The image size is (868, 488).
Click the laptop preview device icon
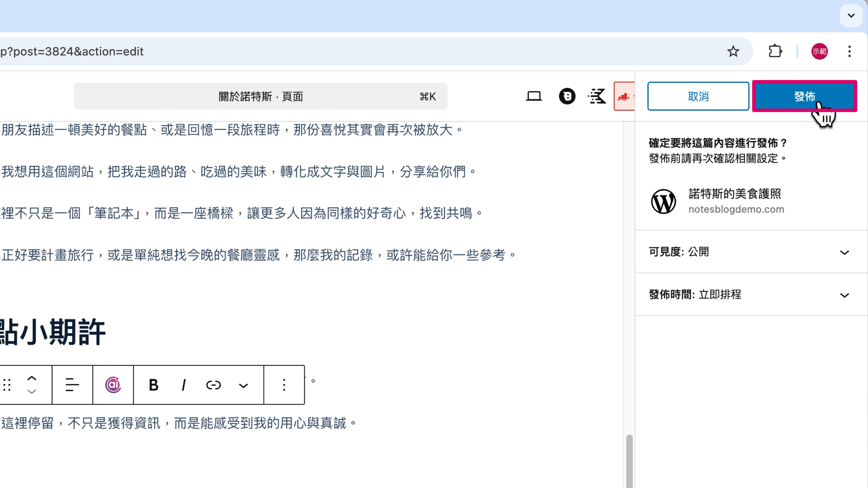[x=534, y=96]
